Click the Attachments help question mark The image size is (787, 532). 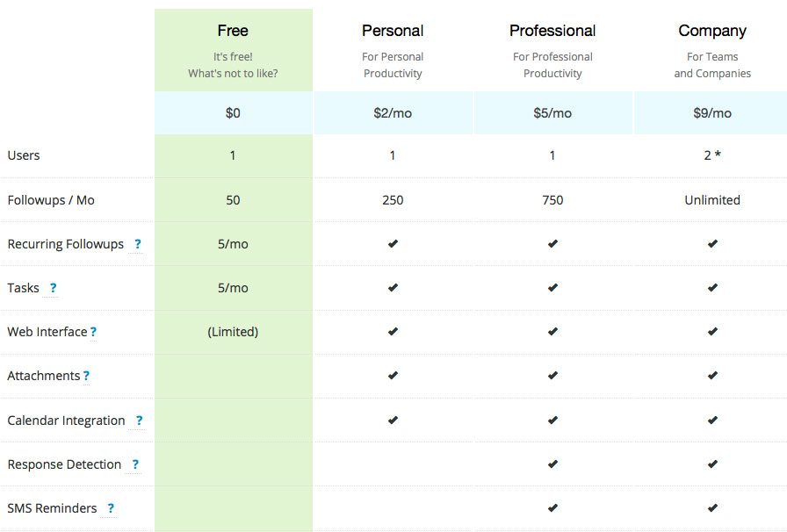tap(86, 376)
